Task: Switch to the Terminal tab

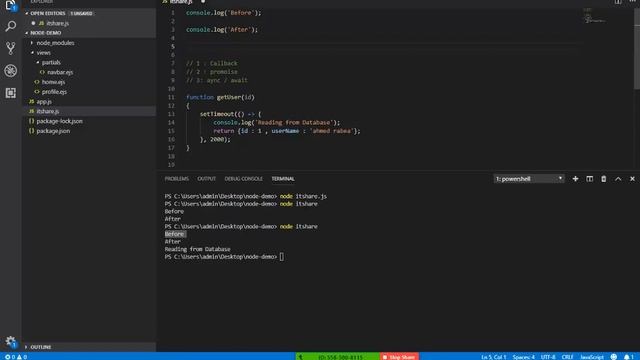Action: click(283, 179)
